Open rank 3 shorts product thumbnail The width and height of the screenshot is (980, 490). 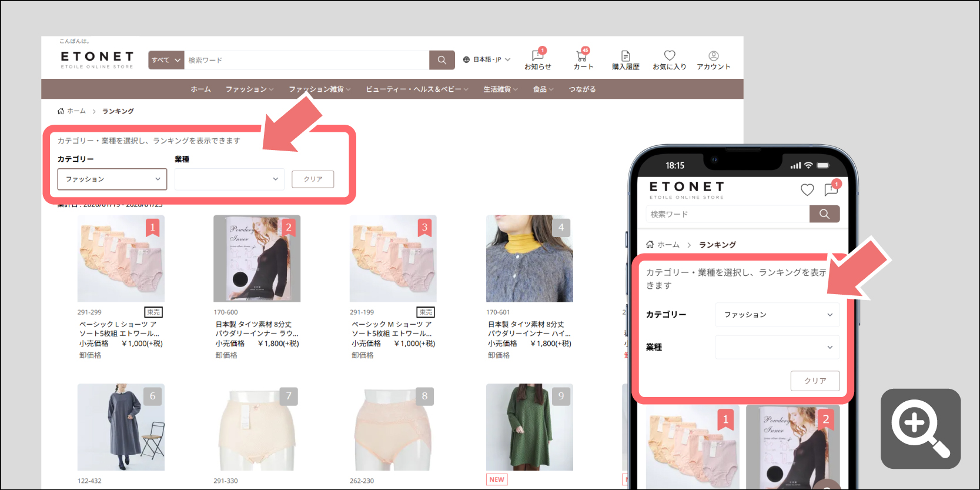(393, 258)
